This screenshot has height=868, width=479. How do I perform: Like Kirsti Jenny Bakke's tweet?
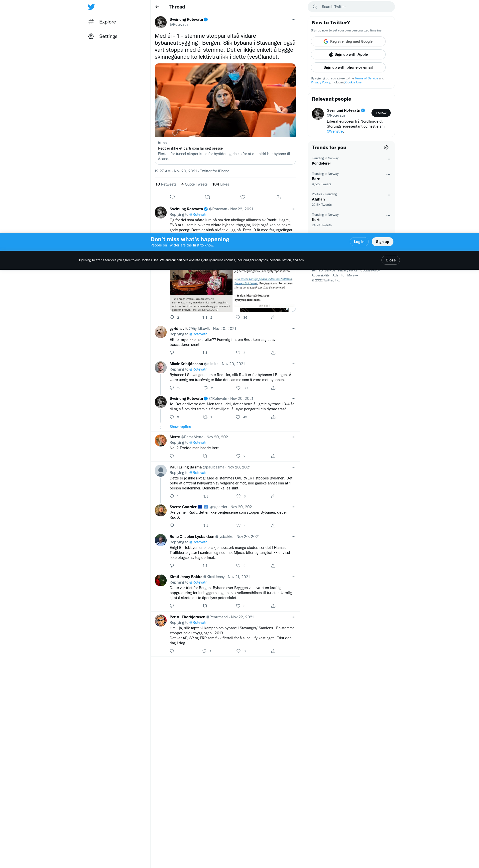click(238, 606)
